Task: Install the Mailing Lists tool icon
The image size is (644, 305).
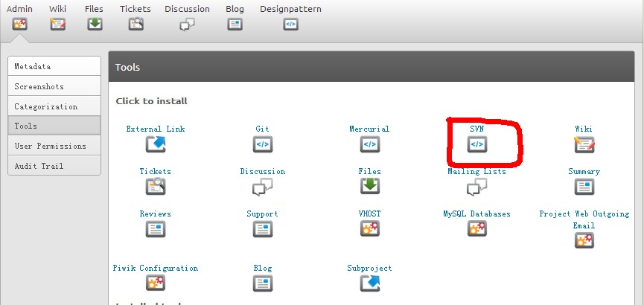Action: pyautogui.click(x=476, y=187)
